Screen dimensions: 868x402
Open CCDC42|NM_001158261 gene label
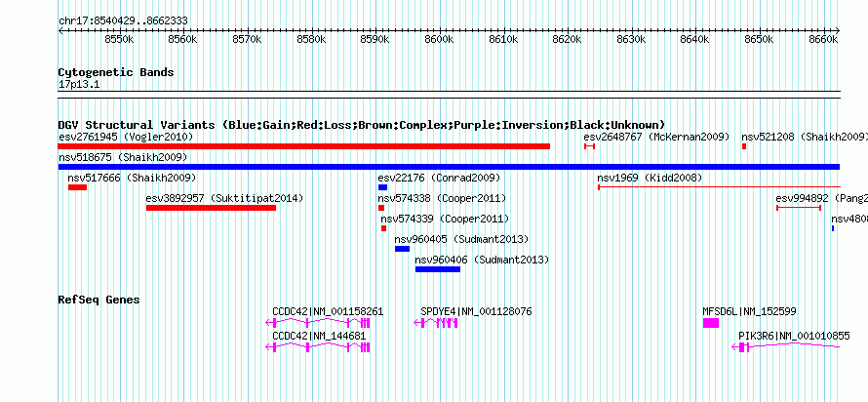328,312
